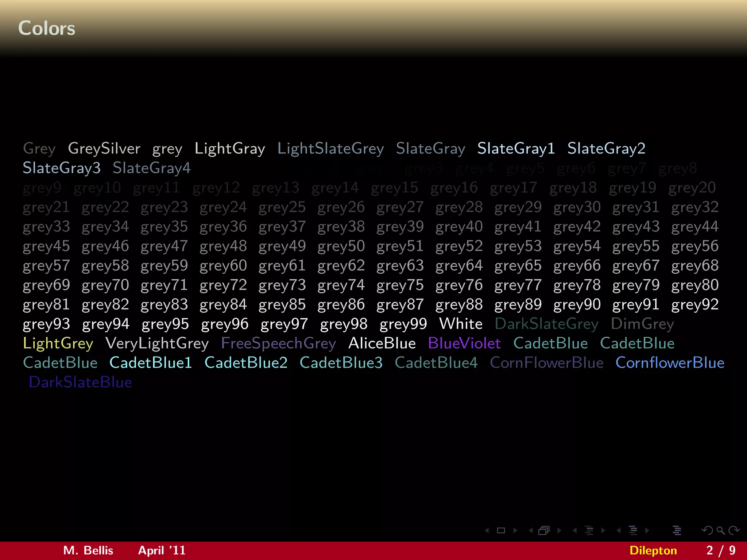Click the next slide arrow
This screenshot has height=560, width=747.
pos(515,530)
